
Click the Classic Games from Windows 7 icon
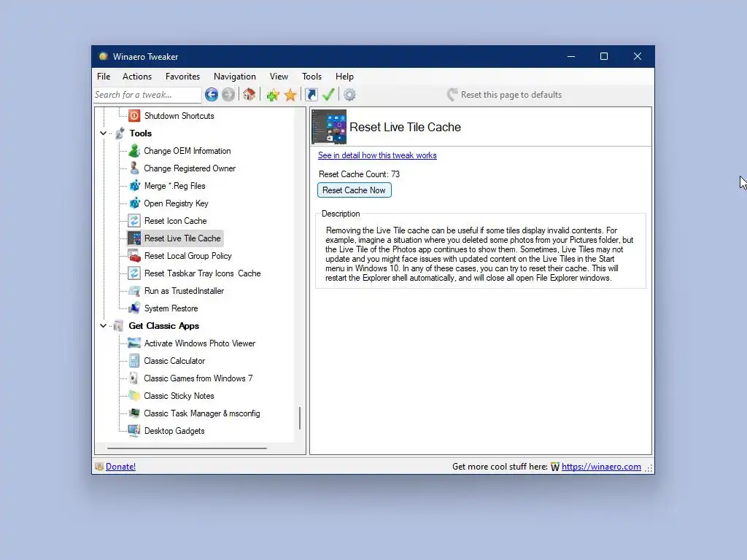click(x=134, y=378)
